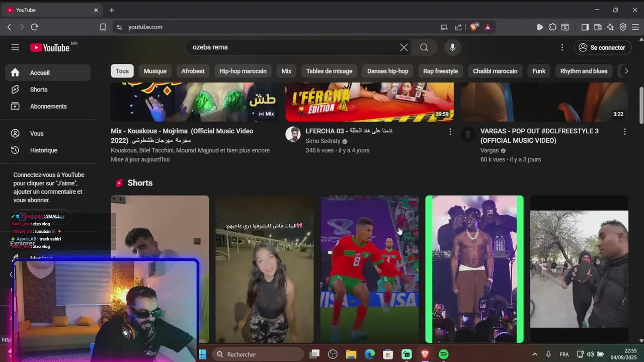Open Brave Wallet icon
Screen dimensions: 644x362
point(598,27)
